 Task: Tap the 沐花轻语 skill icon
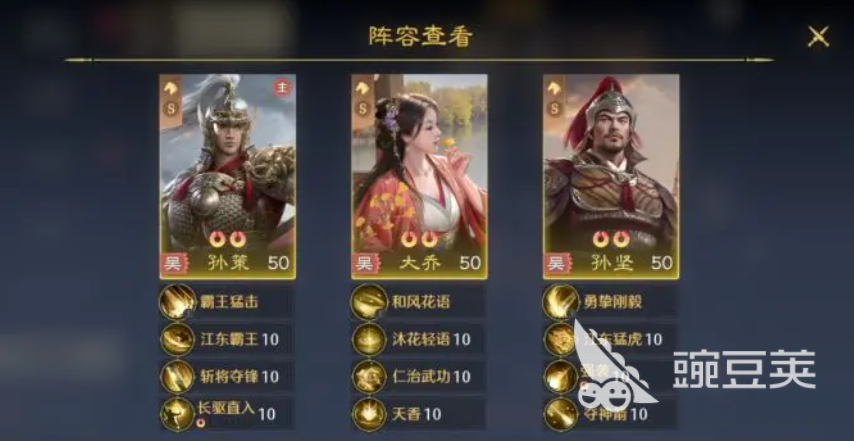tap(369, 339)
